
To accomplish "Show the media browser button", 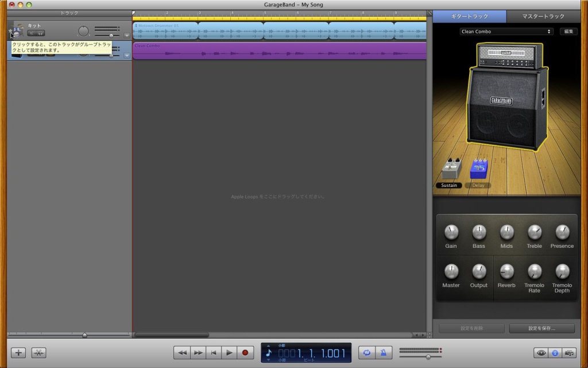I will click(x=569, y=353).
